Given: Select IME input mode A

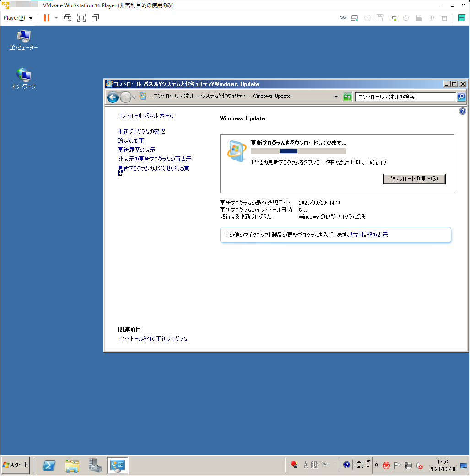Looking at the screenshot, I should coord(306,465).
